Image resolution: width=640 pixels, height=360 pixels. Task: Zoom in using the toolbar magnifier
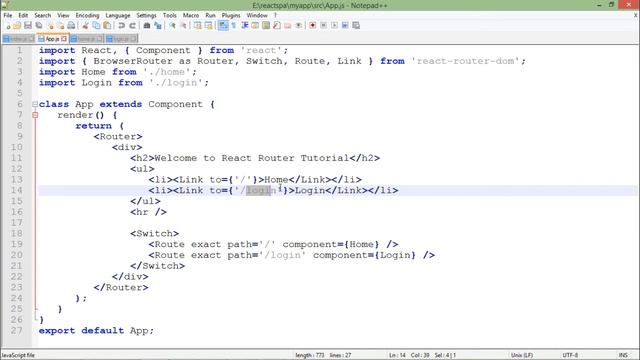coord(173,25)
